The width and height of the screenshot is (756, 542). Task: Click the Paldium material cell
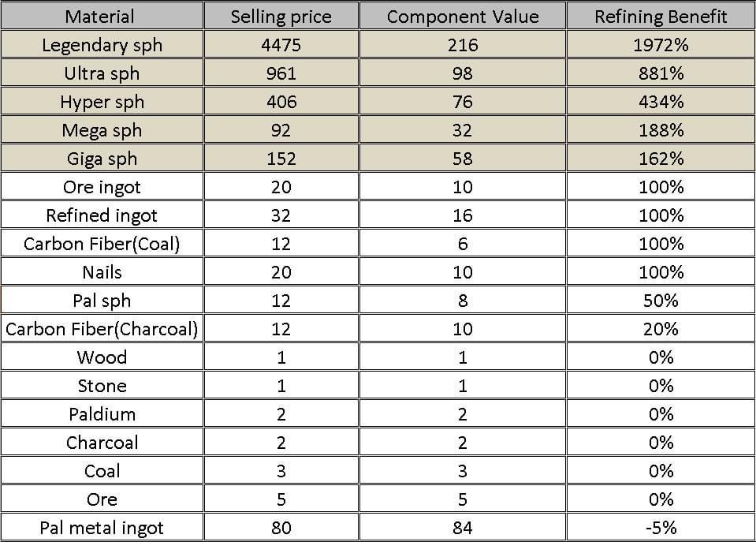coord(102,414)
